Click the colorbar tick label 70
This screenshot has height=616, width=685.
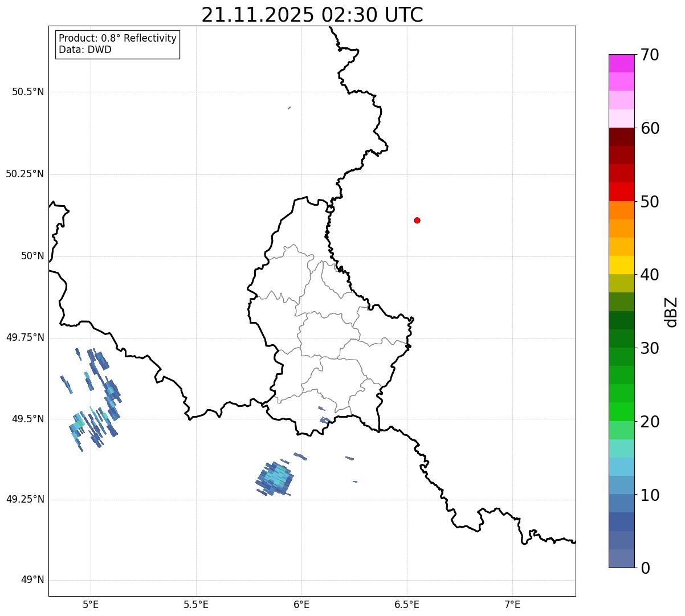[x=650, y=55]
